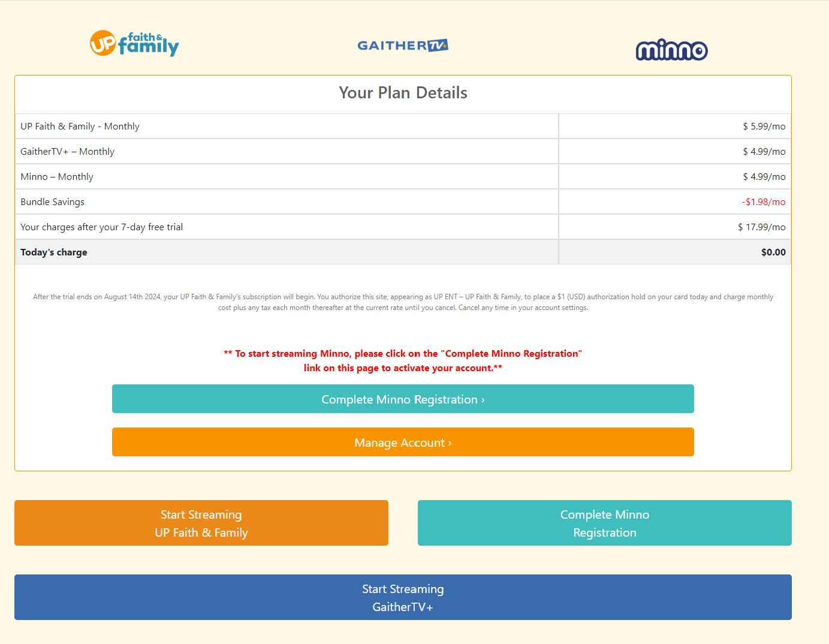Click the Minno logo
This screenshot has height=644, width=829.
[x=671, y=50]
